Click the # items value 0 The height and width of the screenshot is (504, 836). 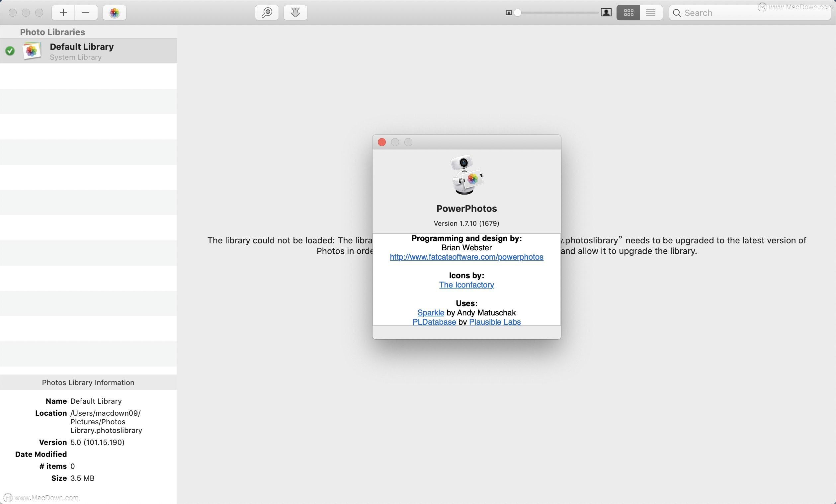[73, 466]
